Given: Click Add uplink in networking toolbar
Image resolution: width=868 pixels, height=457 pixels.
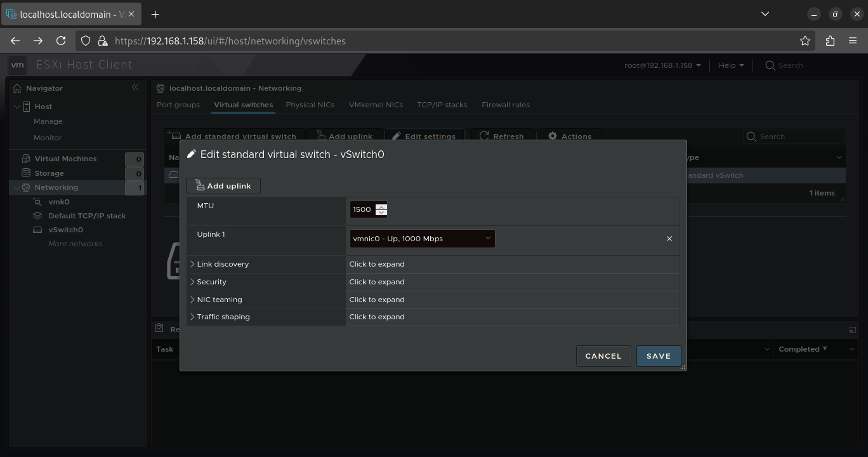Looking at the screenshot, I should (345, 136).
